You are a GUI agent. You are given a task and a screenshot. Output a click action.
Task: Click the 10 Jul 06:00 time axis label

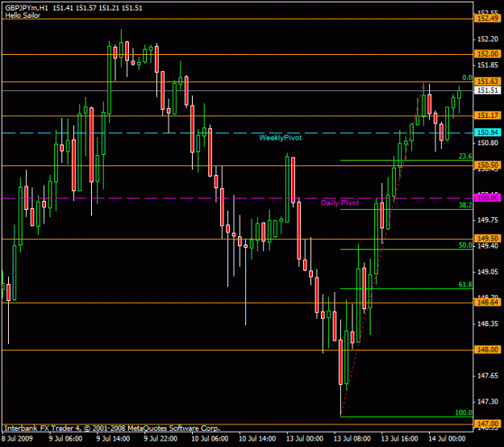pos(210,439)
